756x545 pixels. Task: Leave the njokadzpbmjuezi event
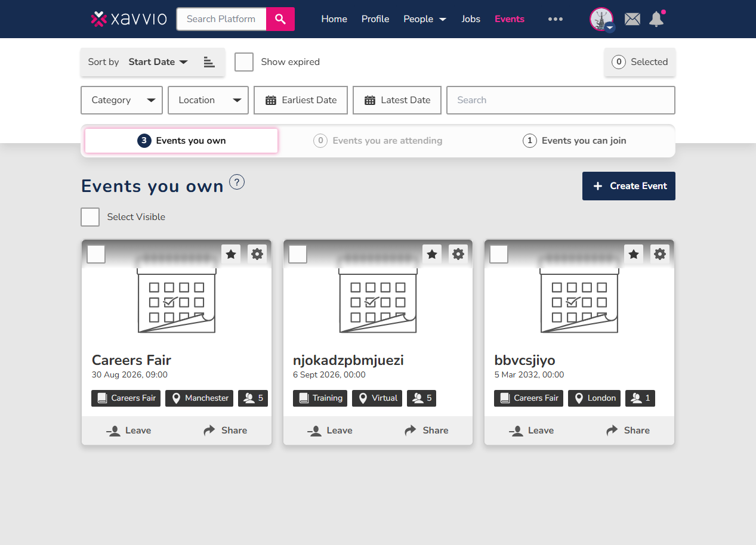331,431
